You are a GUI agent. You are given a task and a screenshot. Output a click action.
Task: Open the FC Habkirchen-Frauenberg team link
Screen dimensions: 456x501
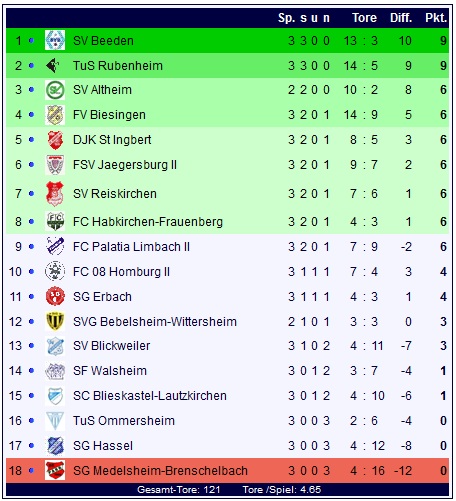148,222
